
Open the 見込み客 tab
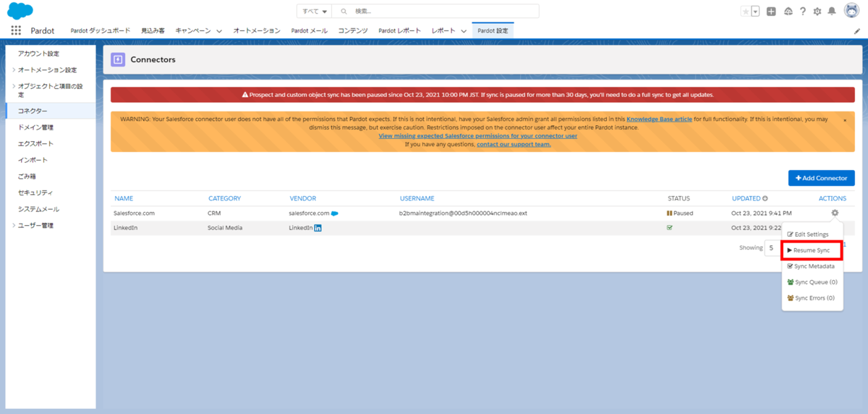point(153,31)
